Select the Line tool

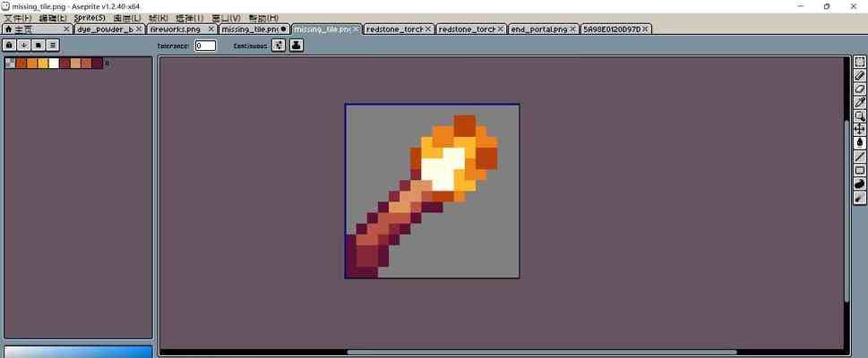point(860,157)
